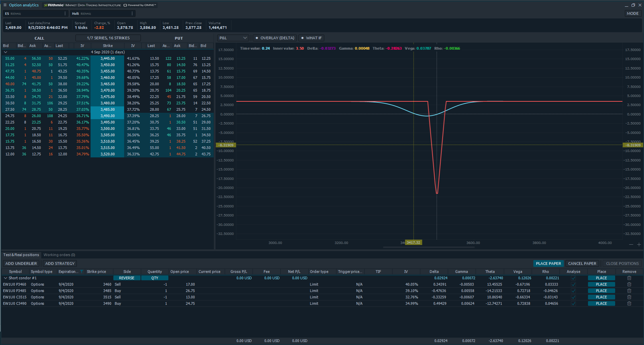644x345 pixels.
Task: Open the ES Rithmic symbol options menu
Action: pyautogui.click(x=65, y=13)
